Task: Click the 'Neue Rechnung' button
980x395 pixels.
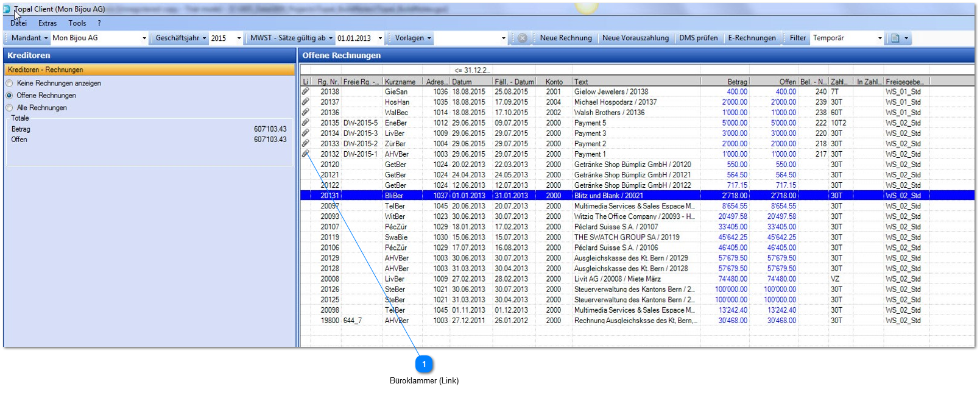Action: [566, 38]
